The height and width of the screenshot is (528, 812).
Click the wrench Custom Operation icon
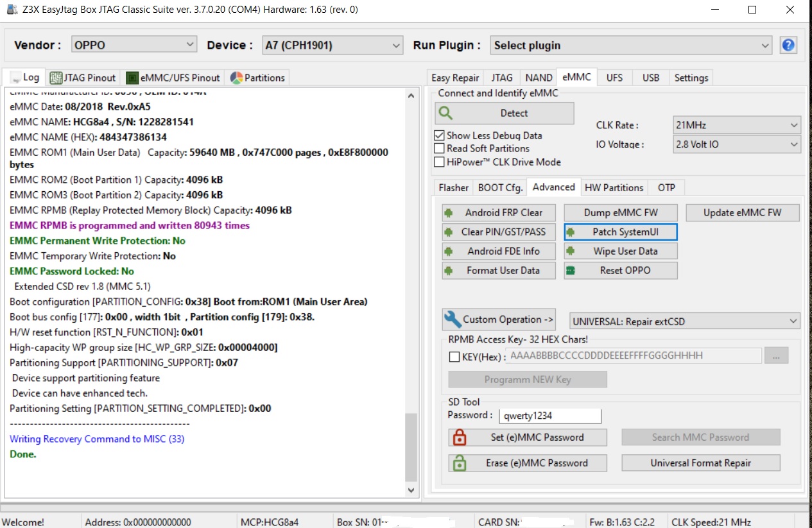click(x=453, y=319)
